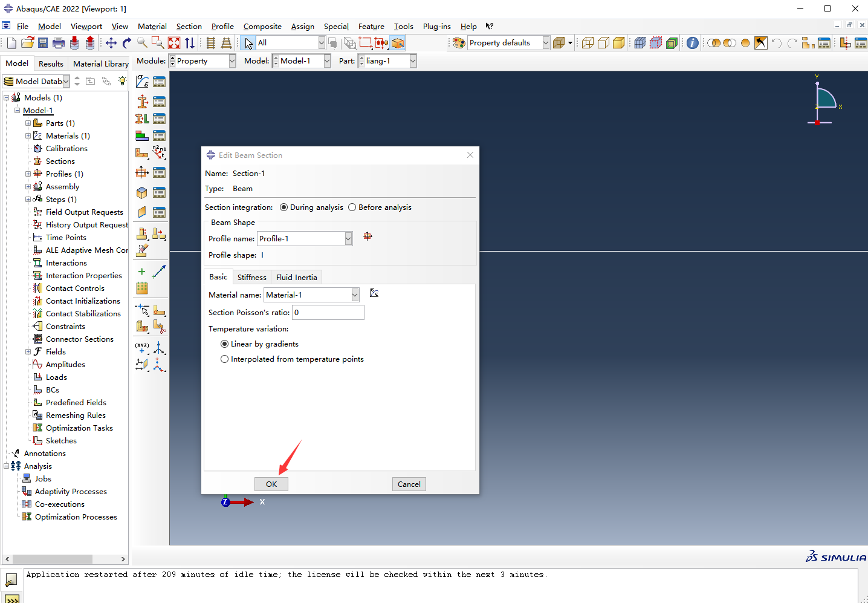
Task: Choose Interpolated from temperature points option
Action: 225,359
